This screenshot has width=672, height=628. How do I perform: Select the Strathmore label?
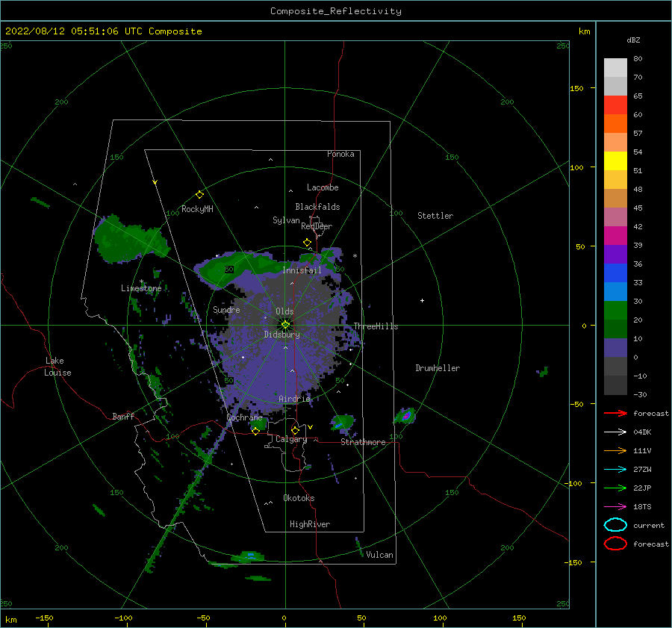pos(363,442)
